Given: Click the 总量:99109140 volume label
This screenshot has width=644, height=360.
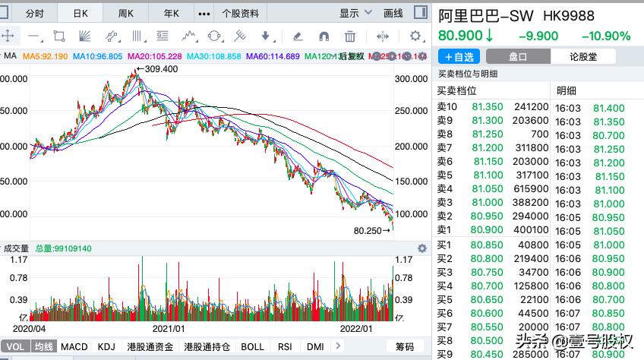Looking at the screenshot, I should [63, 248].
